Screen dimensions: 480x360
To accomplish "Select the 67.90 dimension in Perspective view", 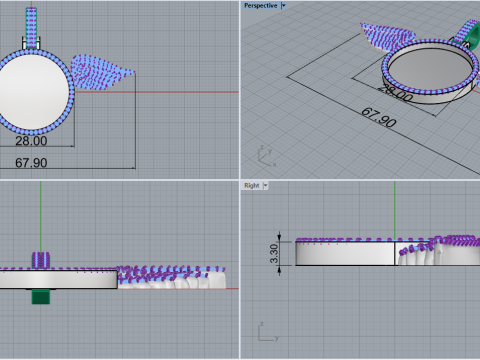I will coord(379,117).
